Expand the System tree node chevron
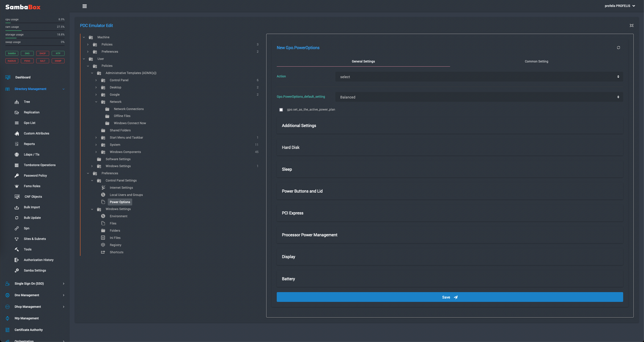Viewport: 644px width, 342px height. click(96, 145)
